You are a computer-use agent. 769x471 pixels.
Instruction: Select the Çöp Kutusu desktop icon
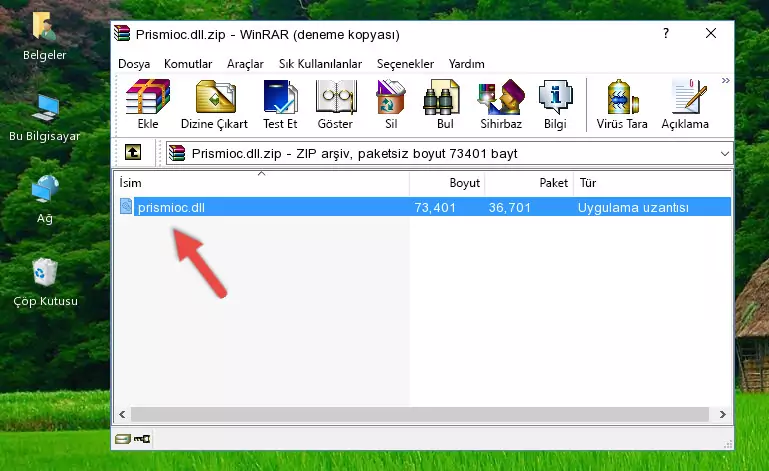45,282
